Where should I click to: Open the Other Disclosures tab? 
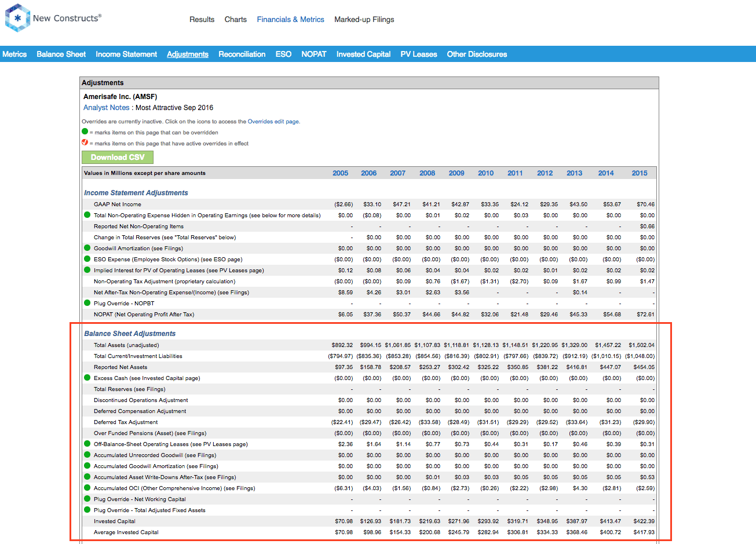tap(477, 54)
